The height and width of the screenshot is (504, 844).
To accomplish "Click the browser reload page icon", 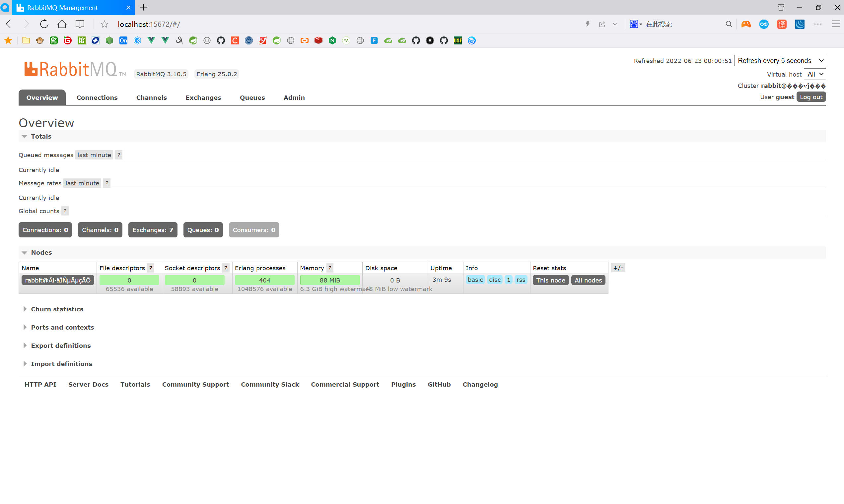I will coord(44,24).
